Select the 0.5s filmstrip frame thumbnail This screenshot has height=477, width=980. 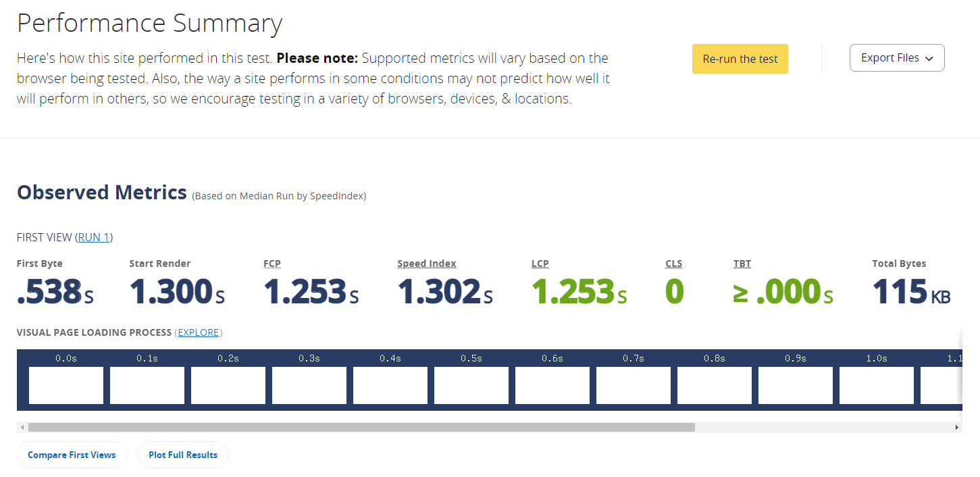coord(471,385)
